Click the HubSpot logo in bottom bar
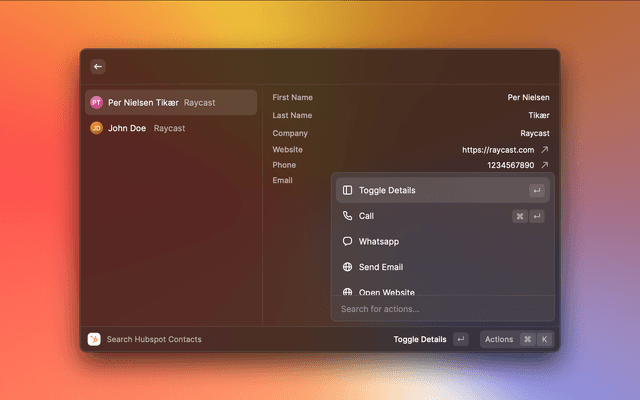This screenshot has height=400, width=640. (x=94, y=339)
